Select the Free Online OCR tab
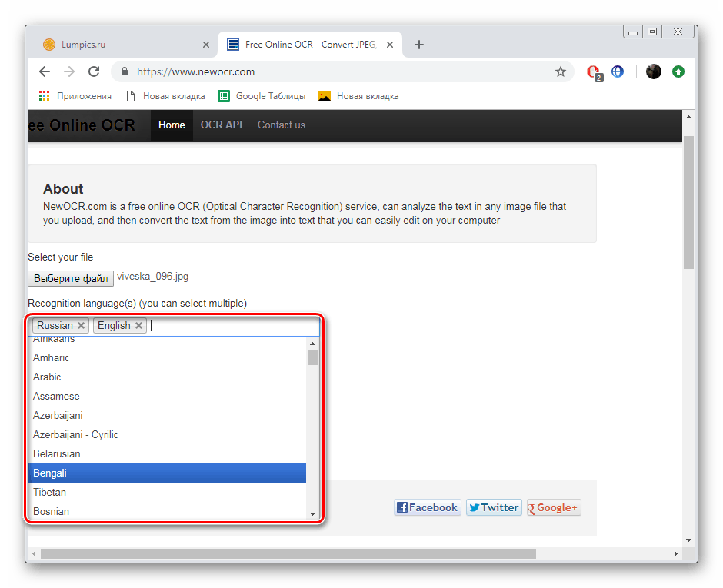Image resolution: width=723 pixels, height=588 pixels. (310, 45)
